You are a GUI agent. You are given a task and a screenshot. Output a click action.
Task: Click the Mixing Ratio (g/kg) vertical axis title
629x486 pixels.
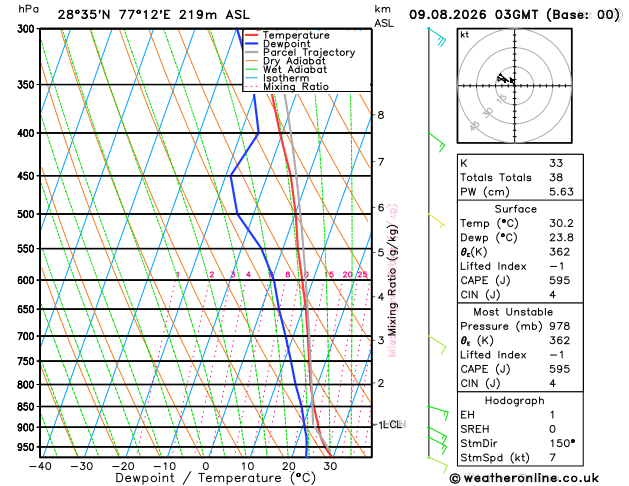pyautogui.click(x=392, y=280)
